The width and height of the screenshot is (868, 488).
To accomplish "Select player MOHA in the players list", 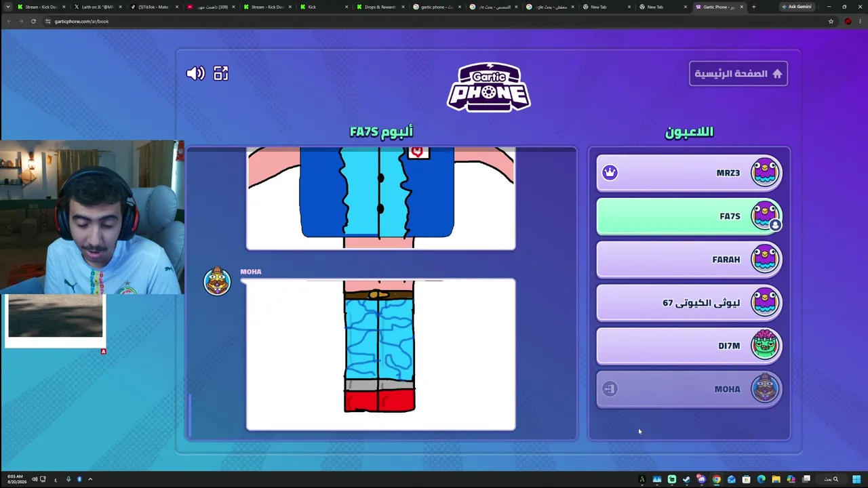I will (689, 389).
